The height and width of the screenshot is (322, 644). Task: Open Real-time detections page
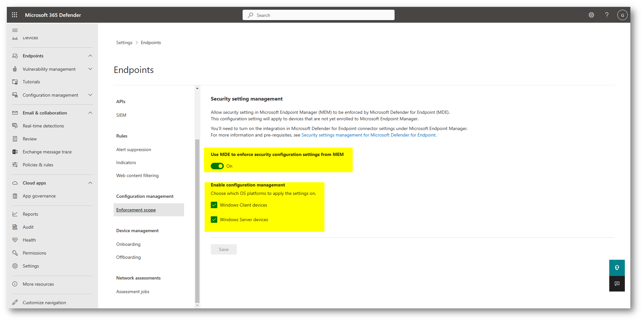pos(43,126)
